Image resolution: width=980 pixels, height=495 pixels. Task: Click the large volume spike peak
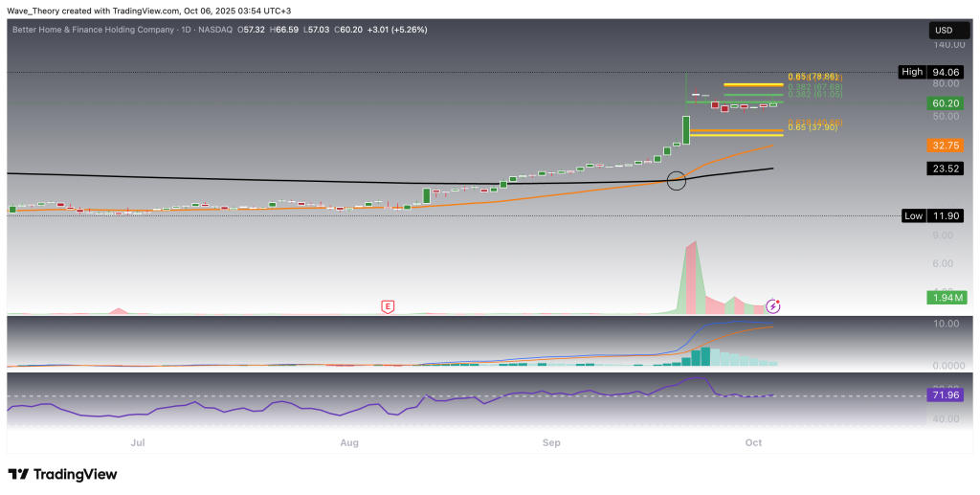(691, 247)
